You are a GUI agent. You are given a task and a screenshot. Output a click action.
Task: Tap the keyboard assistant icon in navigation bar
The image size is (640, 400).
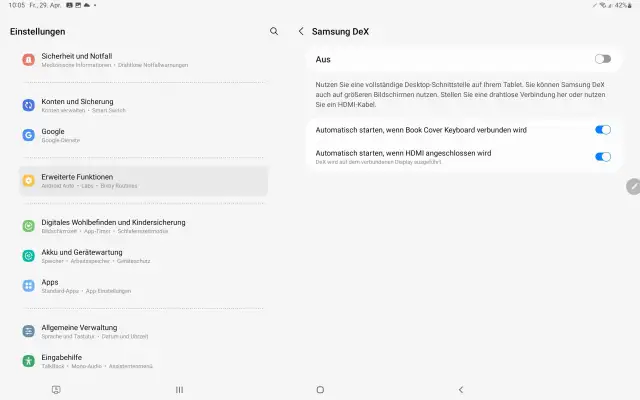click(56, 389)
